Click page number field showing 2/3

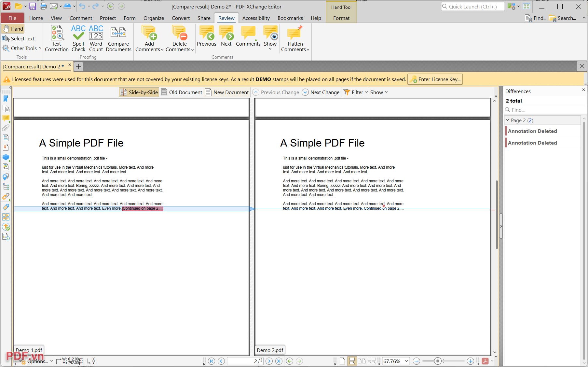click(245, 361)
